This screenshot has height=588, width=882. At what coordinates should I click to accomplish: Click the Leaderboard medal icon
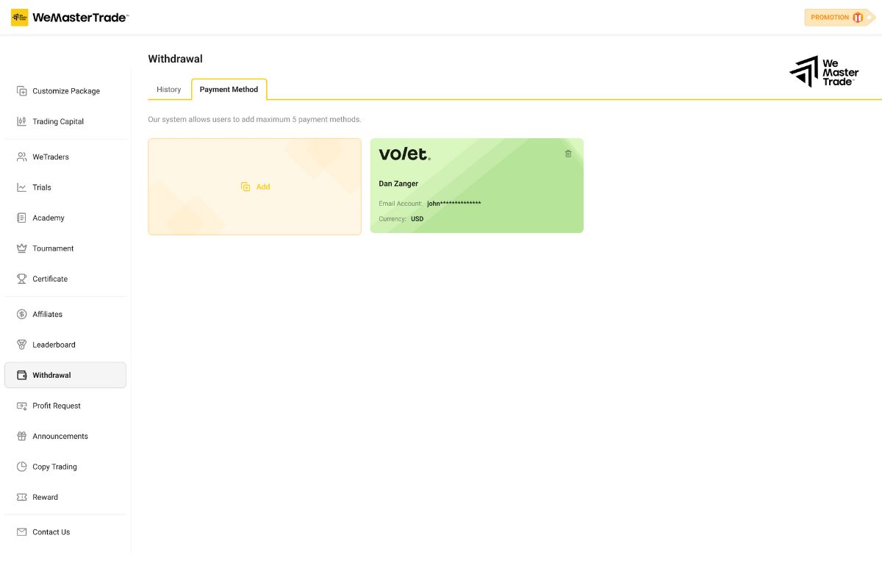tap(21, 344)
